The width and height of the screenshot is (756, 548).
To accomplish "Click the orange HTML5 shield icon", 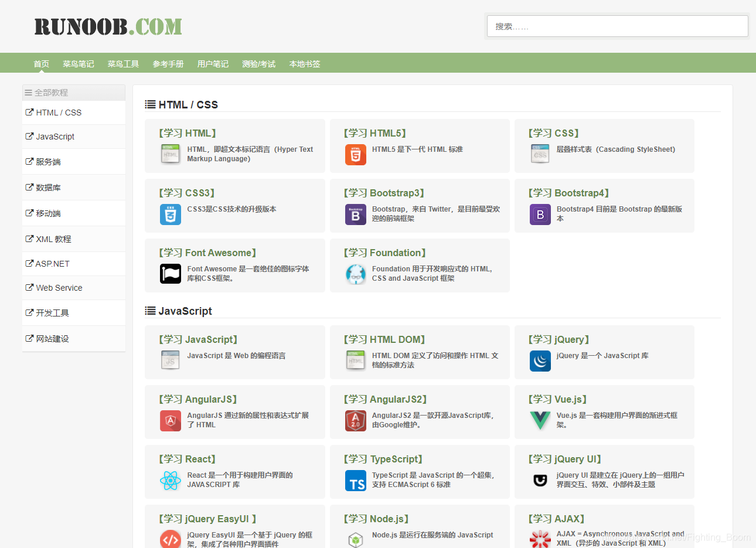I will [x=355, y=154].
